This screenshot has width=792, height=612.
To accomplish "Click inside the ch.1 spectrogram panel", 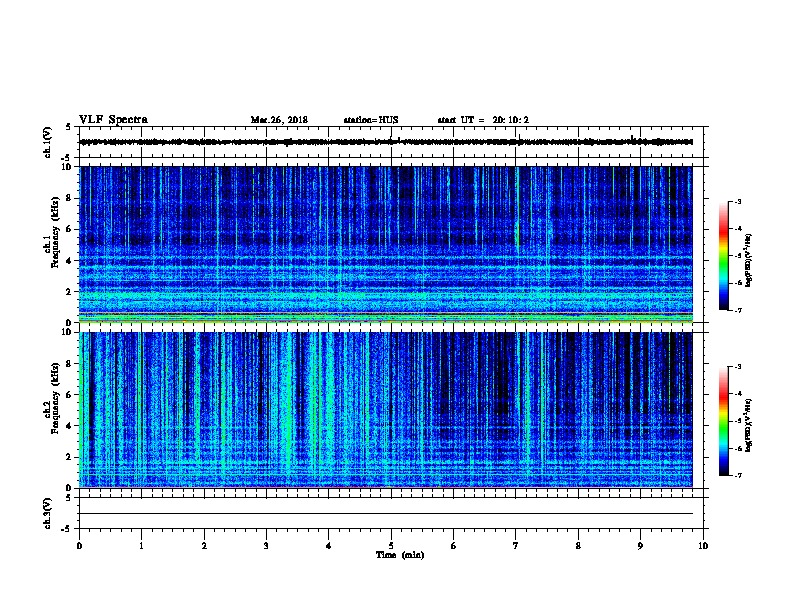I will coord(385,244).
